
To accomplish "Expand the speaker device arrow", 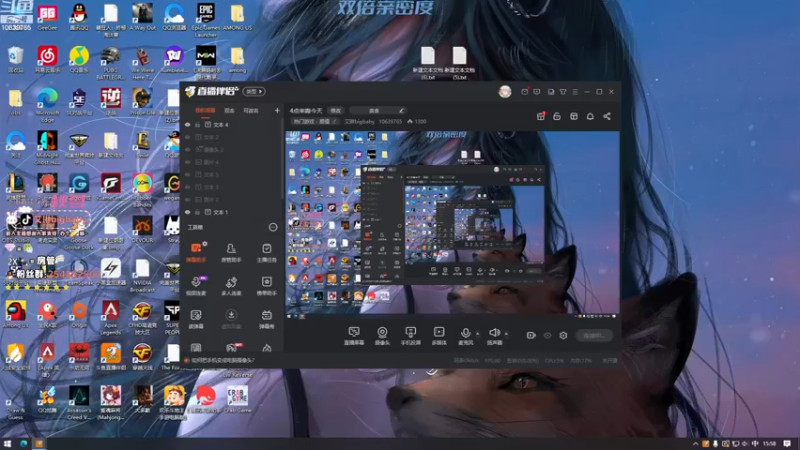I will pos(506,334).
